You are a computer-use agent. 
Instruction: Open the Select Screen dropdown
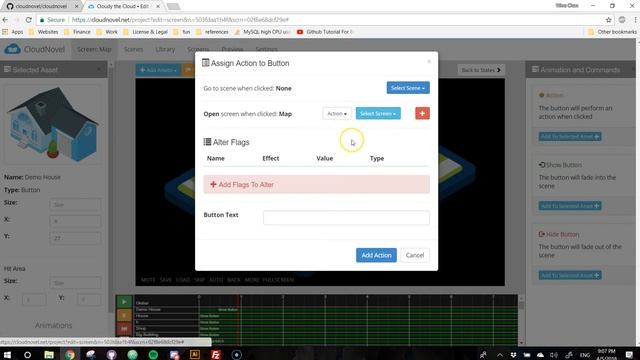pyautogui.click(x=378, y=113)
